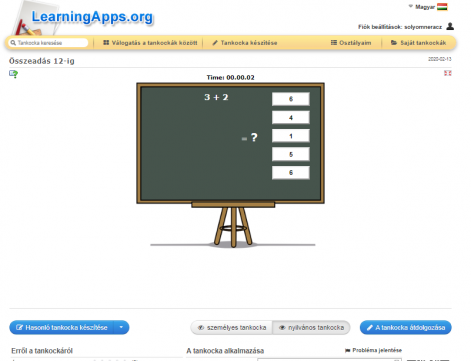Open Válogatás a tankockák között menu
Screen dimensions: 471x361
coord(150,43)
